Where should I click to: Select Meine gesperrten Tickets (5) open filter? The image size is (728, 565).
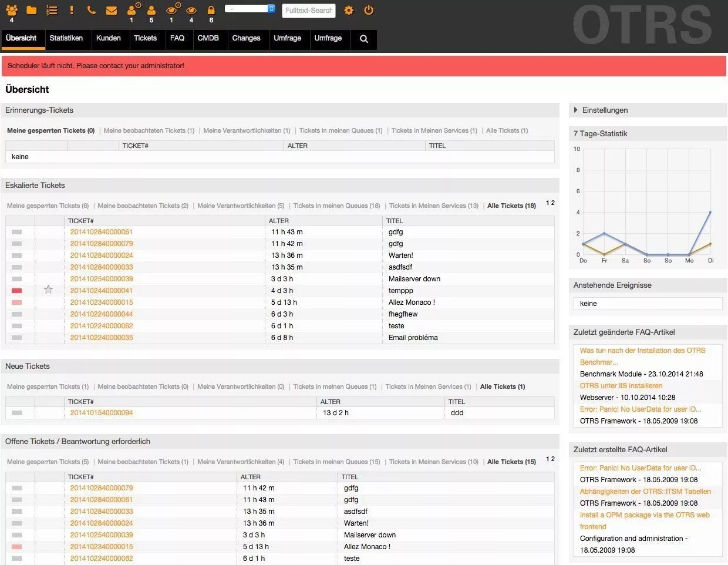pos(48,462)
